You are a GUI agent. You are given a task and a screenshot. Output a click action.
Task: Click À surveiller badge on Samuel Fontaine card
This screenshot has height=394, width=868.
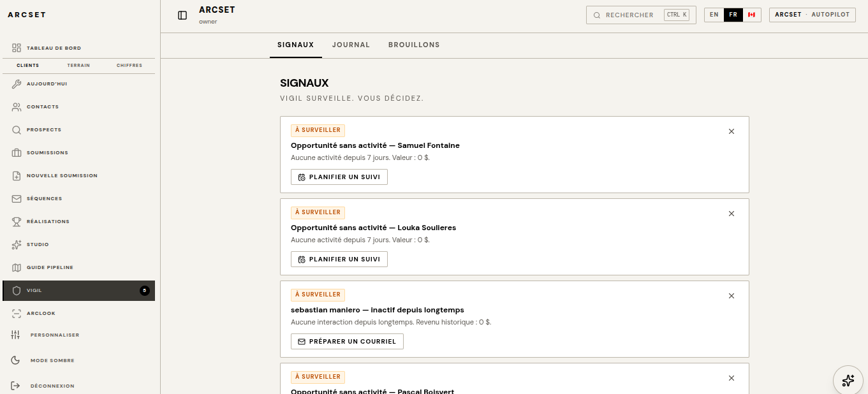click(x=318, y=130)
